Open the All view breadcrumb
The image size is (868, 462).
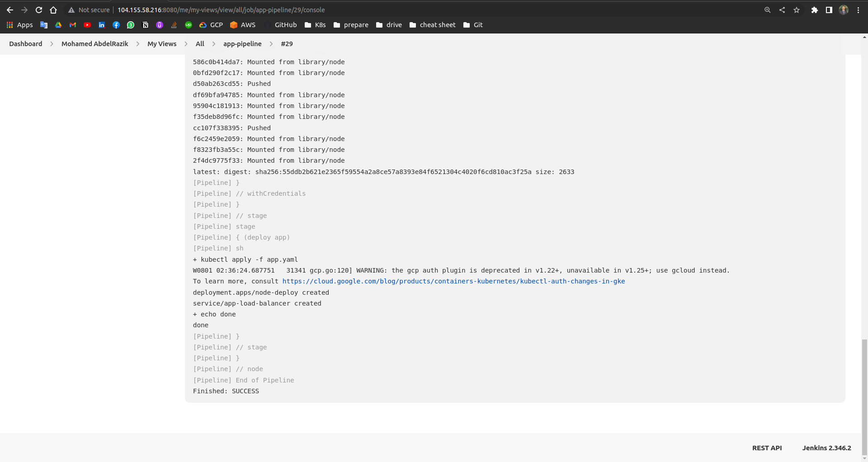pos(200,44)
